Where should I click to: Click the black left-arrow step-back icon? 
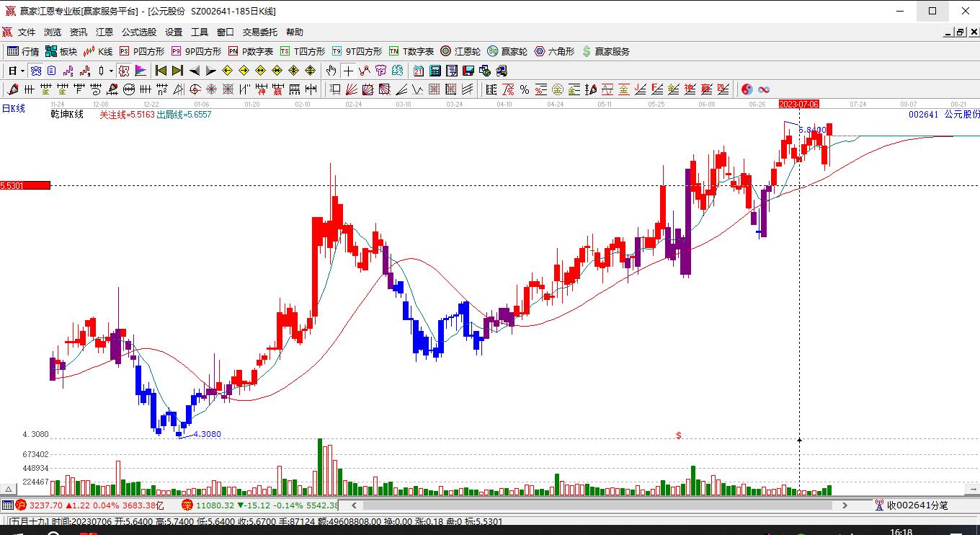[x=195, y=71]
